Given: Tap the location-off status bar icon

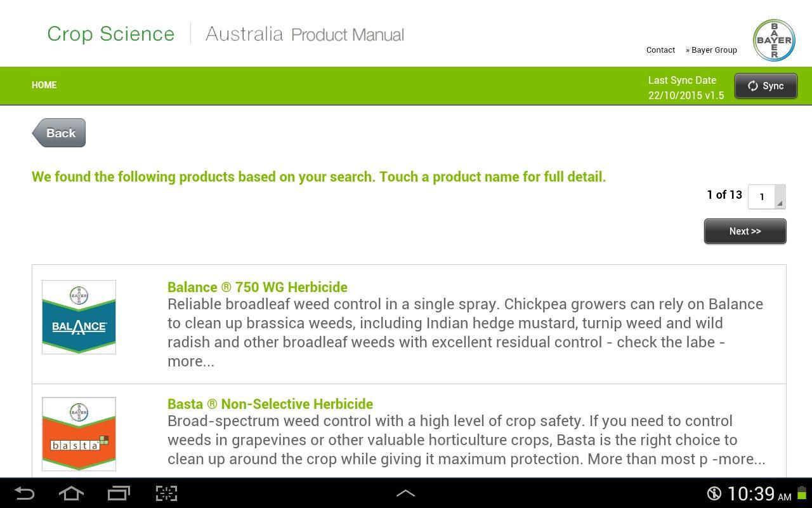Looking at the screenshot, I should click(714, 493).
